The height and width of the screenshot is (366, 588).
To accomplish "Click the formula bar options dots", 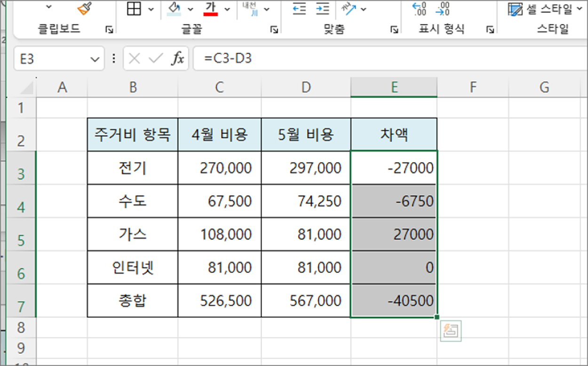I will pyautogui.click(x=113, y=59).
